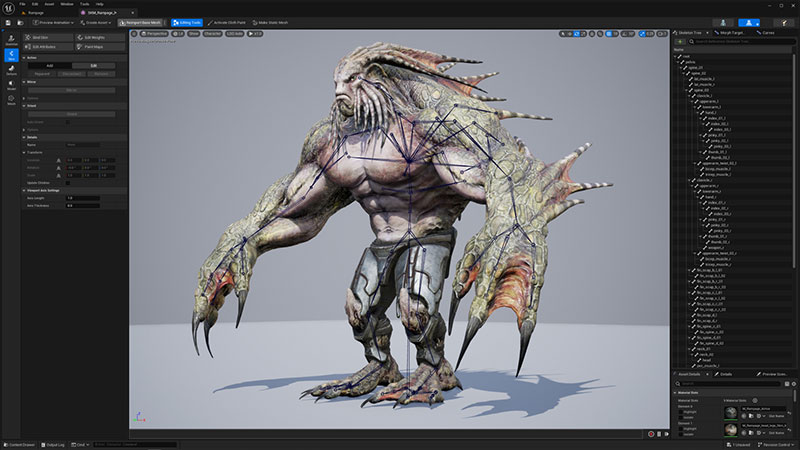Open the Preview Animation dropdown
Image resolution: width=800 pixels, height=450 pixels.
click(53, 22)
